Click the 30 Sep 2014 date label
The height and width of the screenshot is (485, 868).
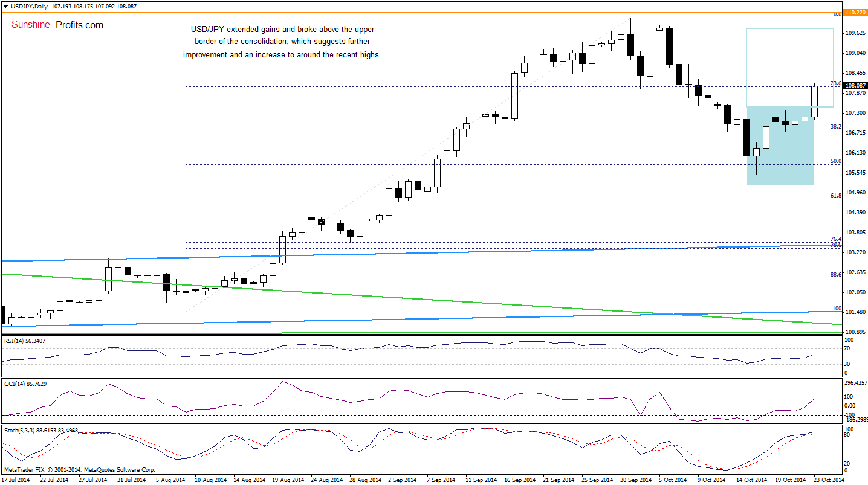pos(636,480)
